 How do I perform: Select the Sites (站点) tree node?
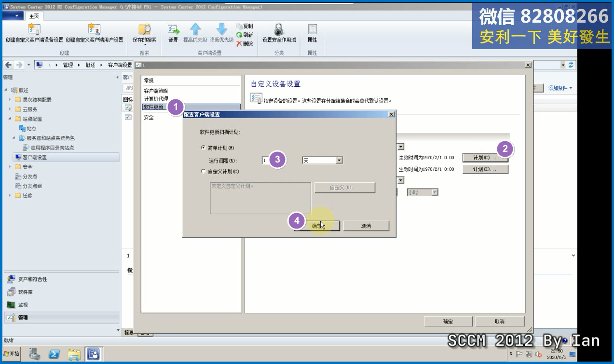click(x=31, y=129)
